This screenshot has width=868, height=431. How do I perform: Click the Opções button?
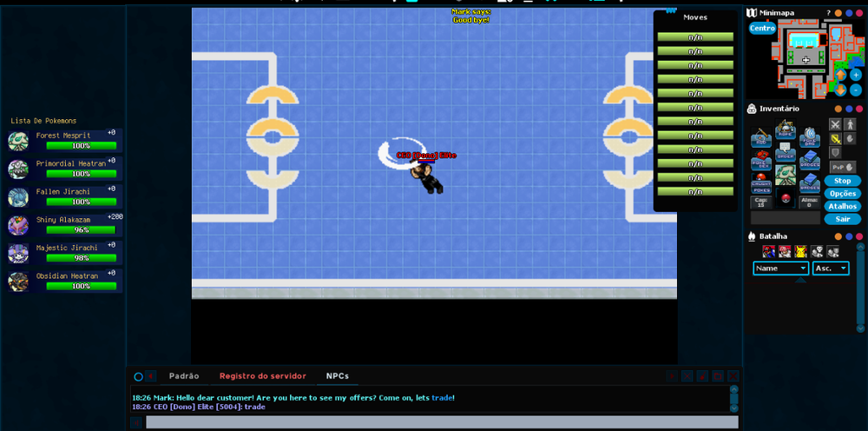coord(842,193)
